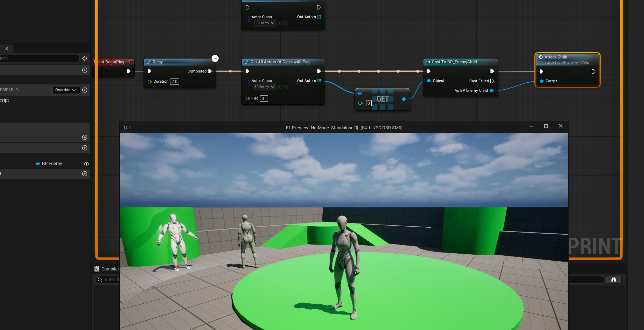Image resolution: width=644 pixels, height=330 pixels.
Task: Click the GET node green index pin
Action: [x=360, y=103]
